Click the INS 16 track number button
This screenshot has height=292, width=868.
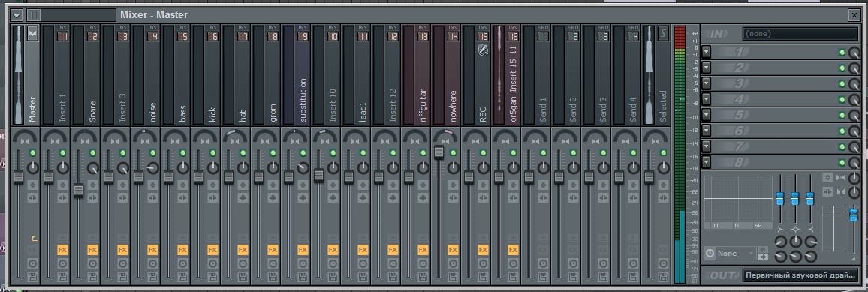pyautogui.click(x=513, y=37)
